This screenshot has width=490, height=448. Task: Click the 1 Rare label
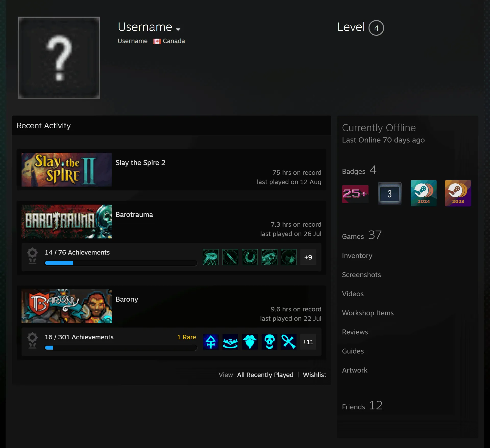click(x=187, y=337)
